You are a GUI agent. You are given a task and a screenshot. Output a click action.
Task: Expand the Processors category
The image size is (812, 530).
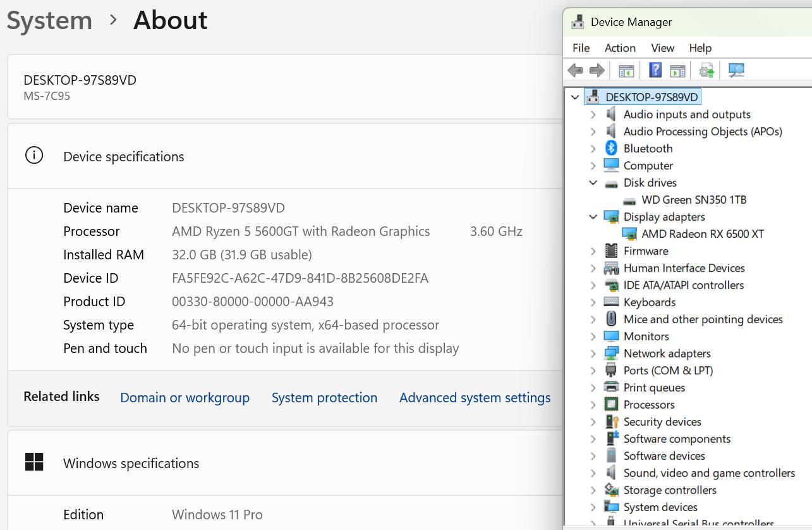(x=593, y=405)
